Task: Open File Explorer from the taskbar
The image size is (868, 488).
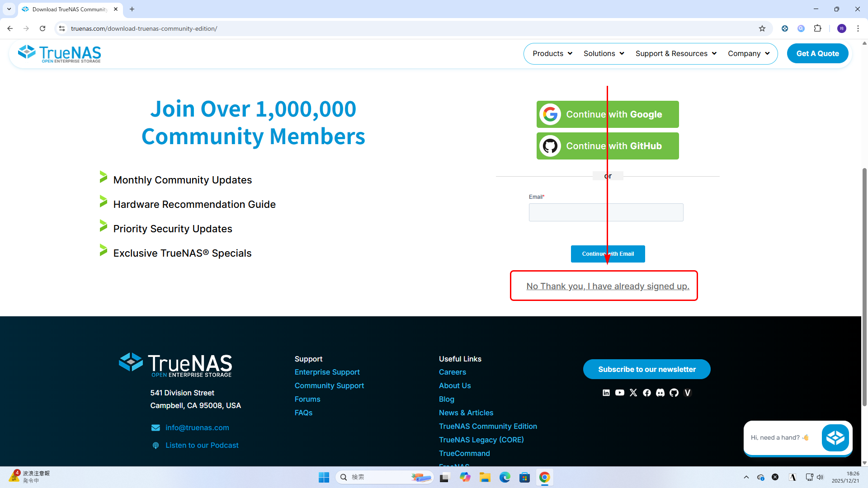Action: click(485, 477)
